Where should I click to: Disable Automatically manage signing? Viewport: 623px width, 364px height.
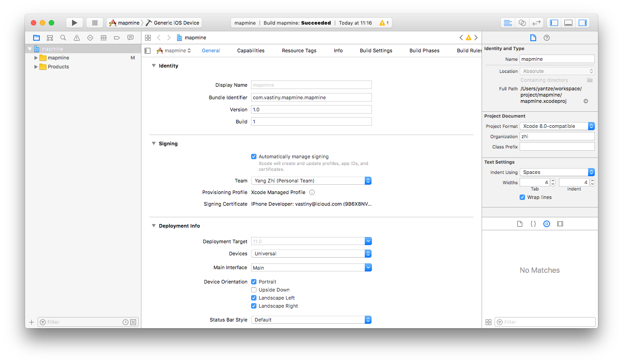(254, 157)
